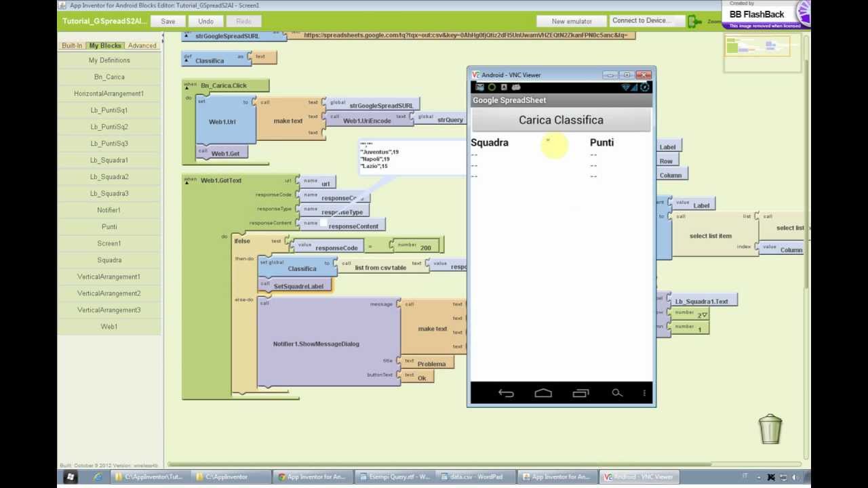Tap the Wi-Fi signal icon in Android status bar
The image size is (868, 488).
pos(625,87)
